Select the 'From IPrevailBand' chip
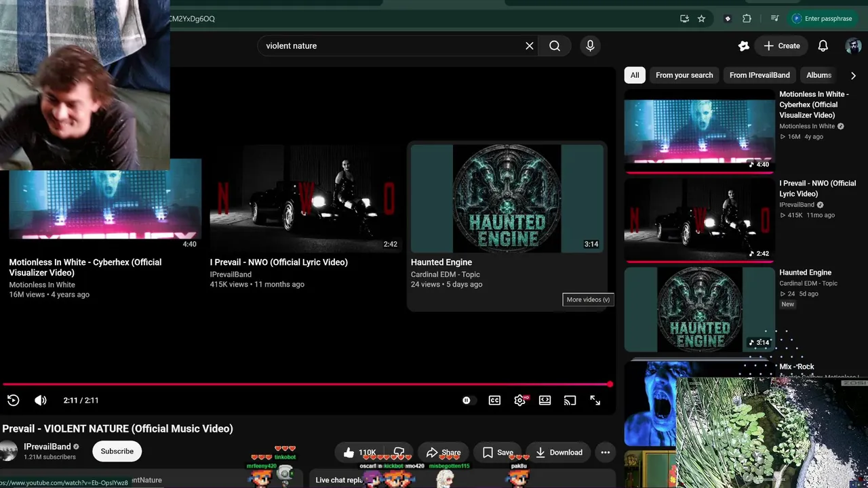This screenshot has height=488, width=868. [x=759, y=75]
